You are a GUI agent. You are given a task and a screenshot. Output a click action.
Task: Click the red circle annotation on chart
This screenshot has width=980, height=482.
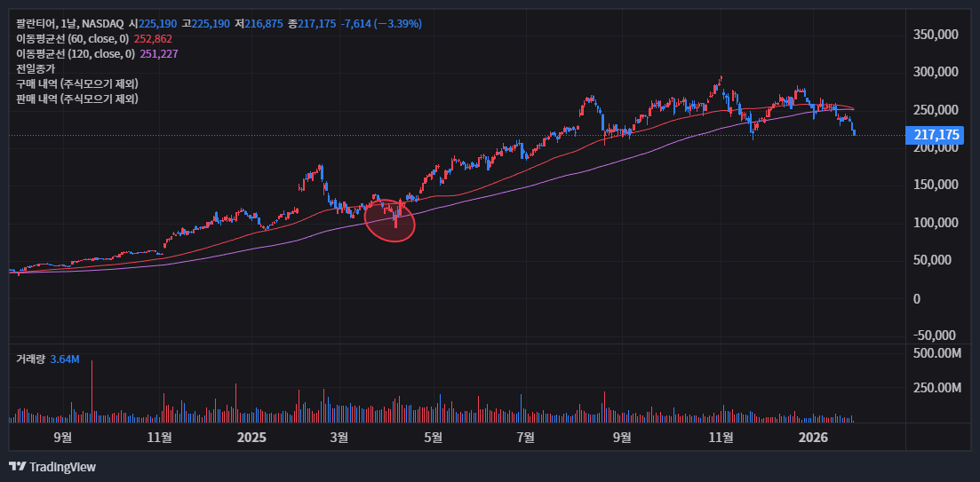click(x=391, y=220)
